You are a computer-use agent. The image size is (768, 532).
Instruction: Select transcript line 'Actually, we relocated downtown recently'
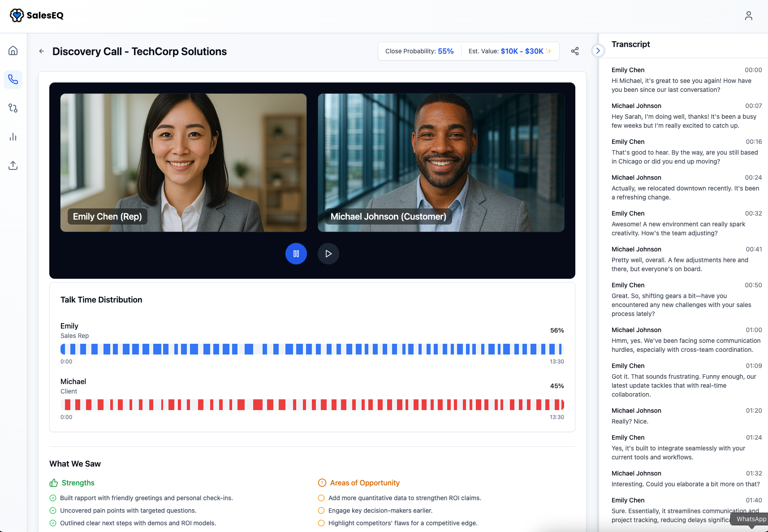[686, 193]
